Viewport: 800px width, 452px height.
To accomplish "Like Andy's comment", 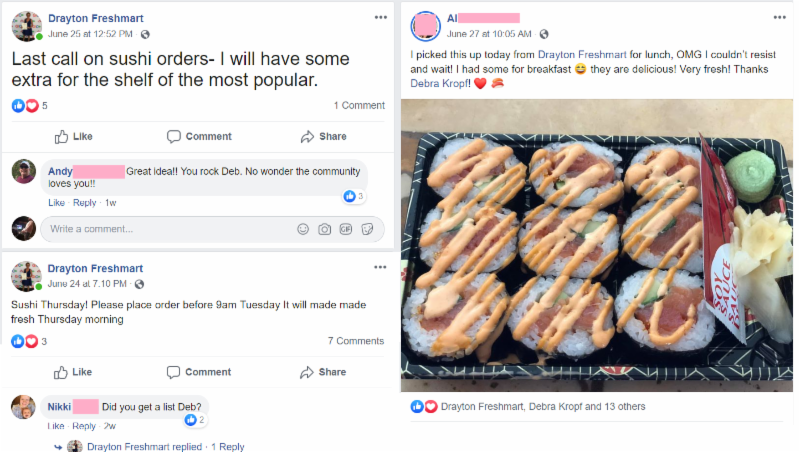I will click(55, 203).
